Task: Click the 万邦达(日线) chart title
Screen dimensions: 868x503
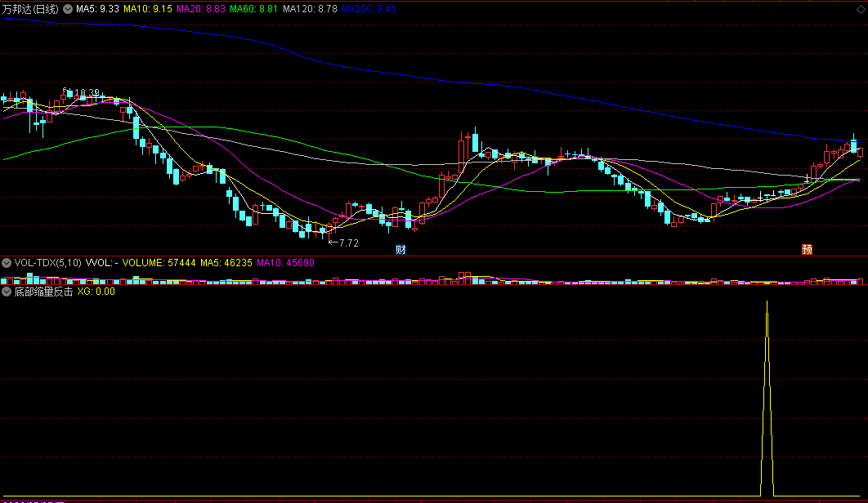Action: pyautogui.click(x=30, y=9)
